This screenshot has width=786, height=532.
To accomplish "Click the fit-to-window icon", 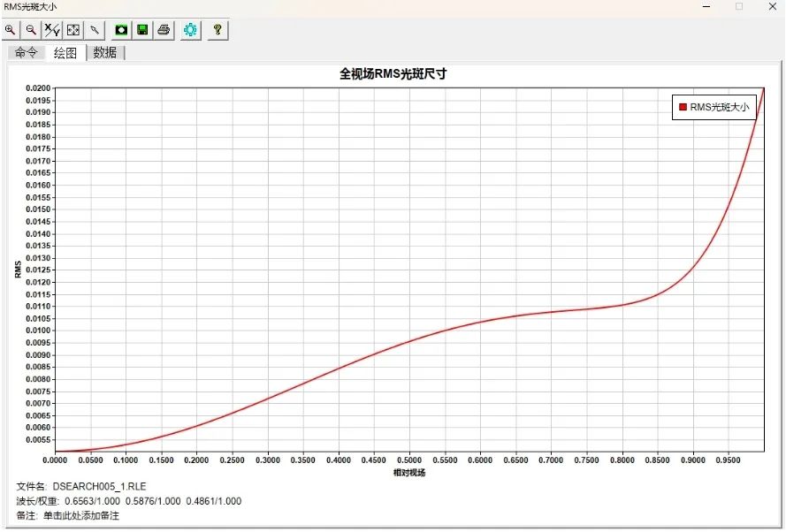I will point(73,30).
